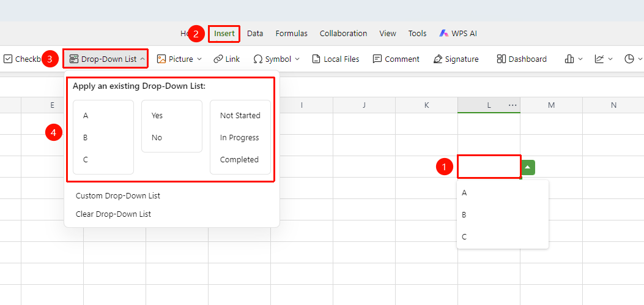Insert a Link
Viewport: 644px width, 305px height.
[x=227, y=59]
